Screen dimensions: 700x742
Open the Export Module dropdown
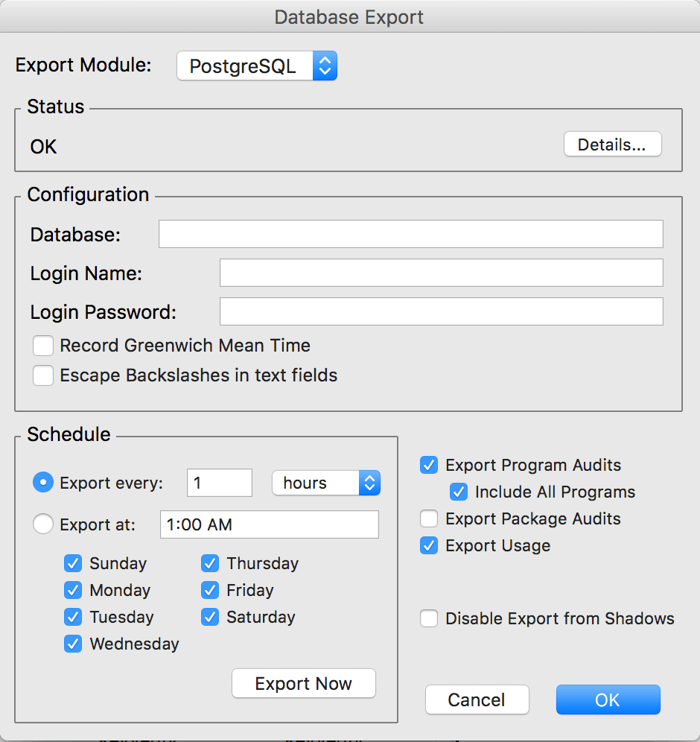click(x=256, y=66)
